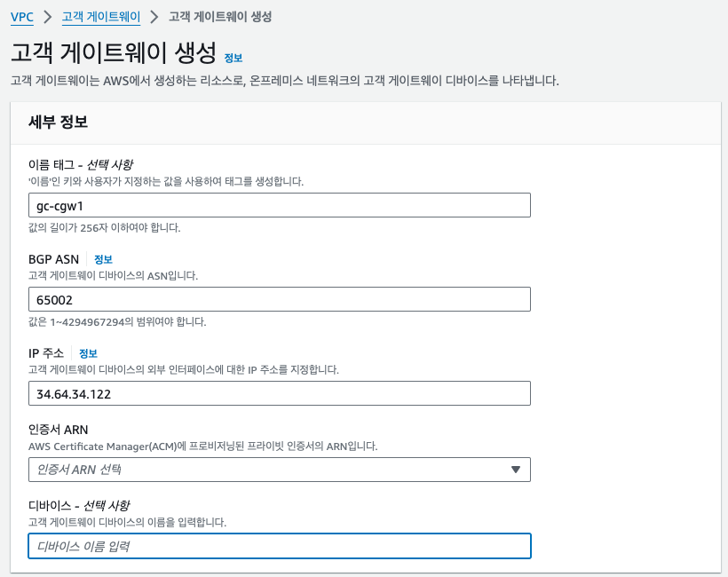Image resolution: width=728 pixels, height=577 pixels.
Task: Click the '값은 1~4294967294의 범위여야 합니다.' hint
Action: (117, 321)
